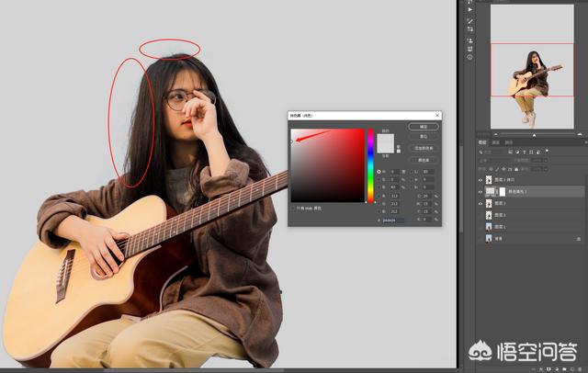This screenshot has height=373, width=588.
Task: Pick a color in the red saturation field
Action: point(328,165)
